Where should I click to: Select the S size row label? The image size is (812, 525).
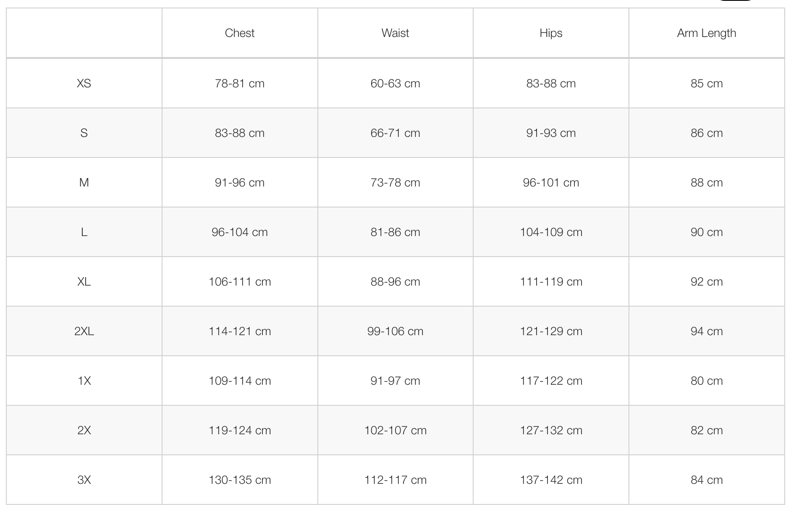click(x=84, y=133)
